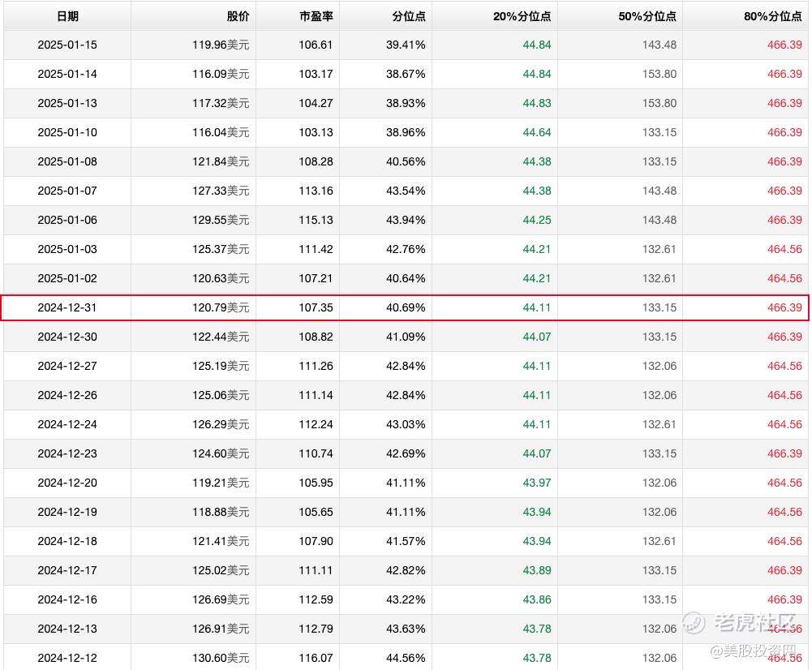Click the 分位点 column header
Viewport: 812px width, 670px height.
(x=409, y=16)
